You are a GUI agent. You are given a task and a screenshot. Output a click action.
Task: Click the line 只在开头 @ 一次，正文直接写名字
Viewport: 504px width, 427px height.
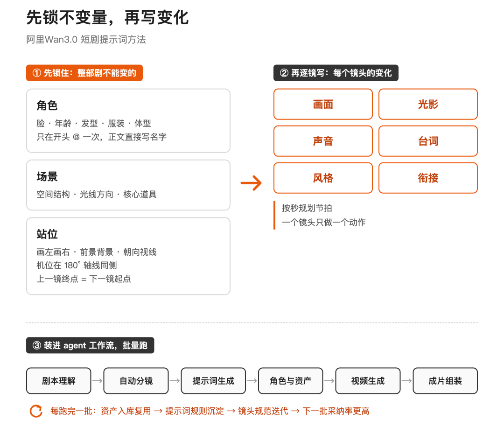[102, 137]
